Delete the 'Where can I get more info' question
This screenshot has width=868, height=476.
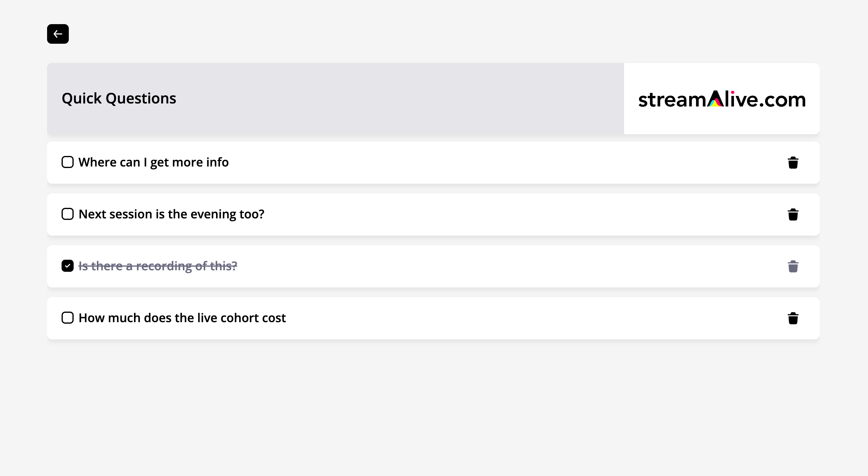[x=793, y=162]
